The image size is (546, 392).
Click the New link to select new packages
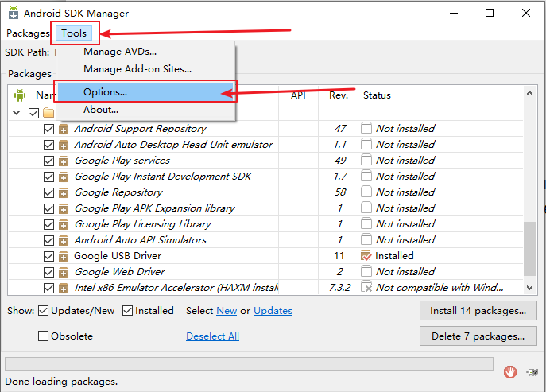click(227, 310)
